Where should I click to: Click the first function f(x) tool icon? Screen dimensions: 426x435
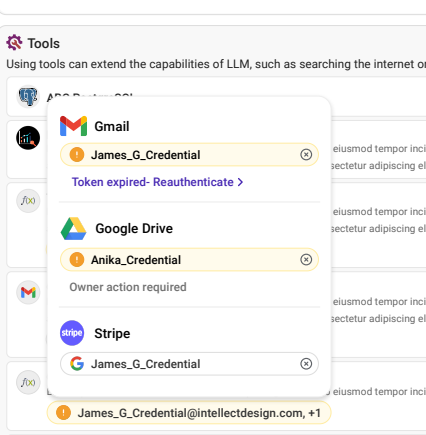pos(28,201)
